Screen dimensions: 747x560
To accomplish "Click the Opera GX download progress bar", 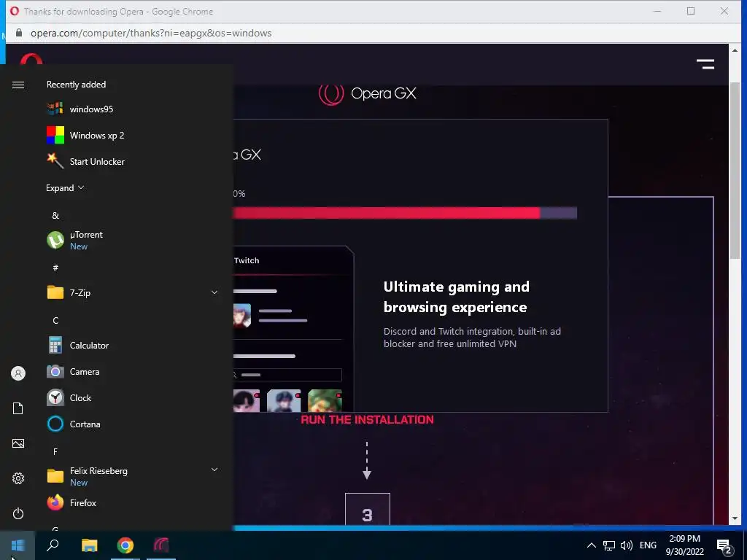I will click(x=405, y=213).
